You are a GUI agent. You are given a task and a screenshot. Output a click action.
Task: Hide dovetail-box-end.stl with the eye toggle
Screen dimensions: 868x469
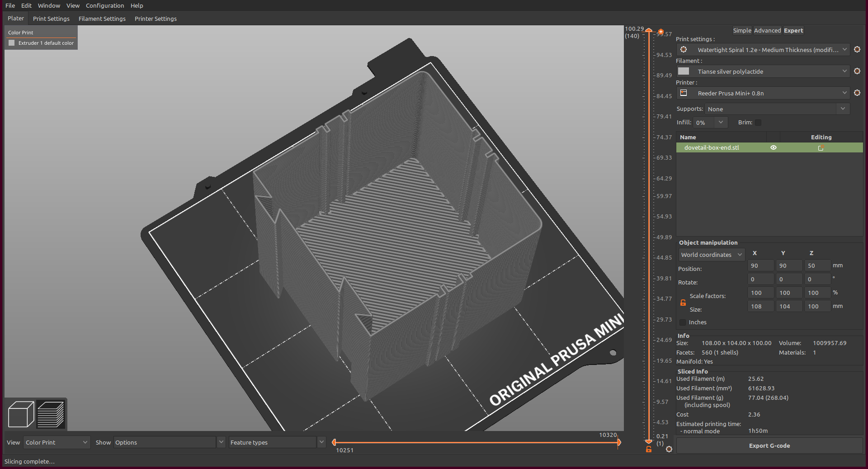(774, 147)
